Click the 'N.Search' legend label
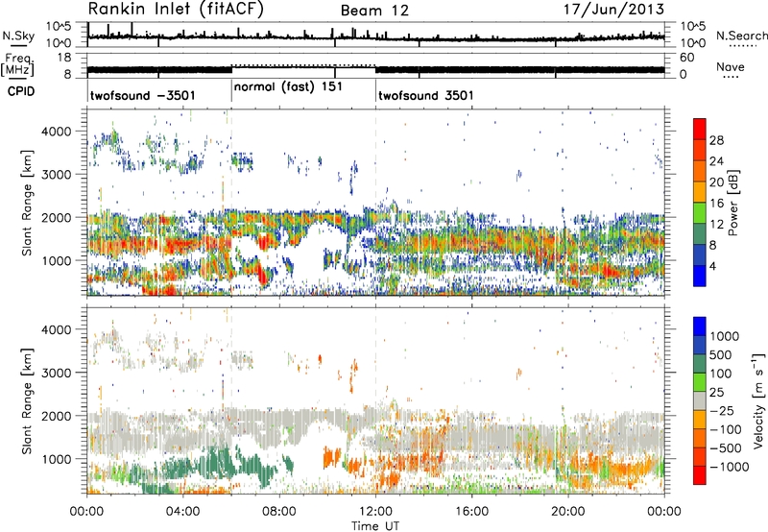Screen dimensions: 768x532 [741, 36]
